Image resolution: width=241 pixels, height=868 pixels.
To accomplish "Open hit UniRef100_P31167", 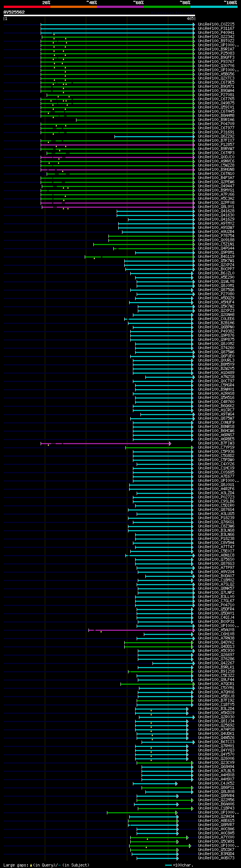I will [x=216, y=29].
